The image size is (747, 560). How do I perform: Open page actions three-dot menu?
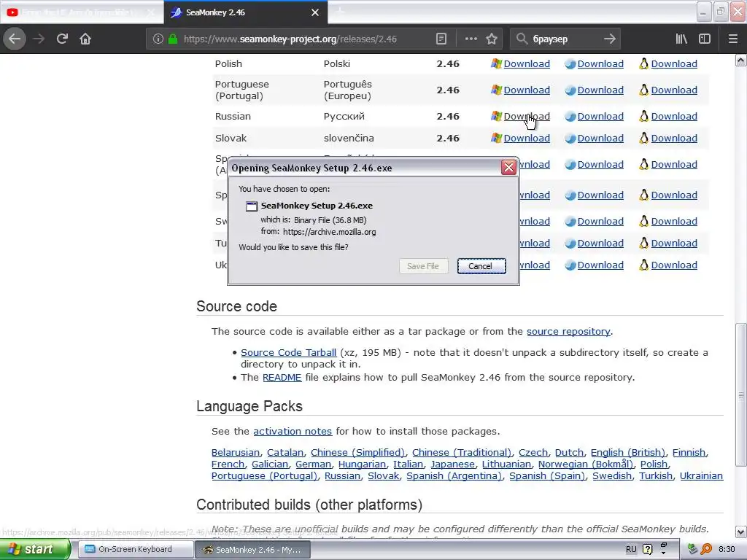[x=471, y=39]
